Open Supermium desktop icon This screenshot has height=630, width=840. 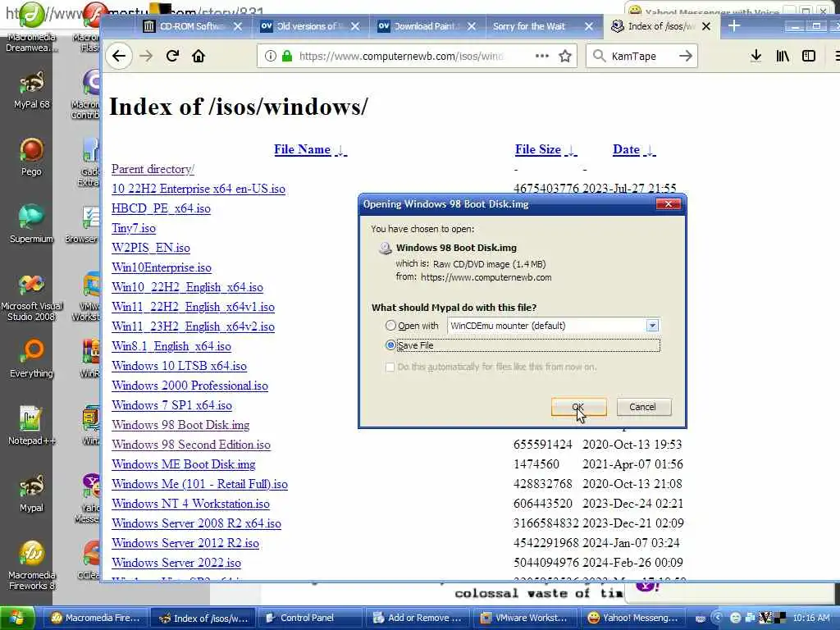(x=32, y=225)
